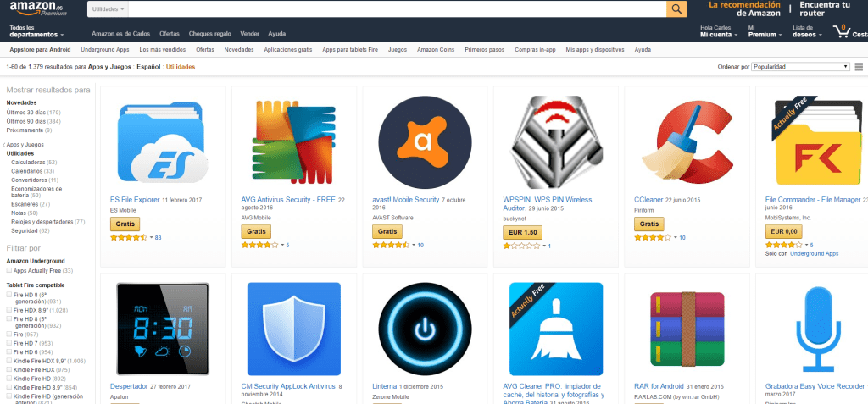The height and width of the screenshot is (404, 868).
Task: Click the AVG Antivirus Security app icon
Action: pos(293,140)
